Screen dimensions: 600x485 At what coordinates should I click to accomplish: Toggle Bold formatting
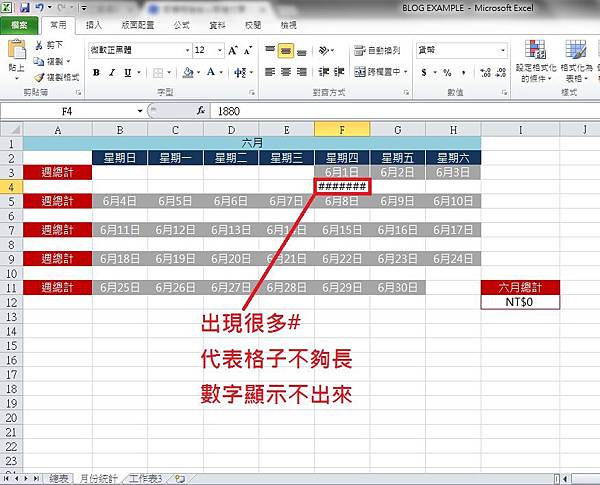pyautogui.click(x=96, y=72)
